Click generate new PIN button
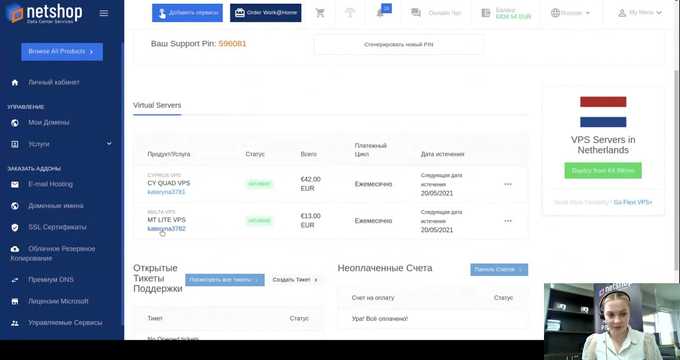This screenshot has height=360, width=680. pyautogui.click(x=399, y=45)
